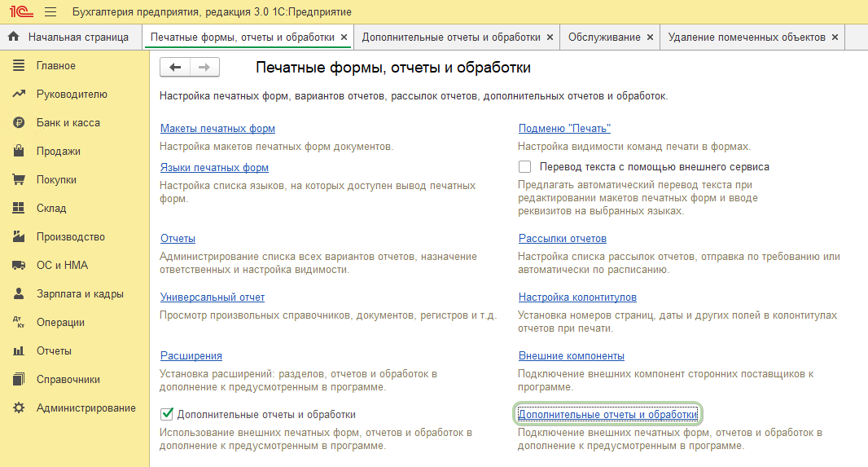Open the Подменю "Печать" link
Viewport: 868px width, 467px height.
[564, 128]
